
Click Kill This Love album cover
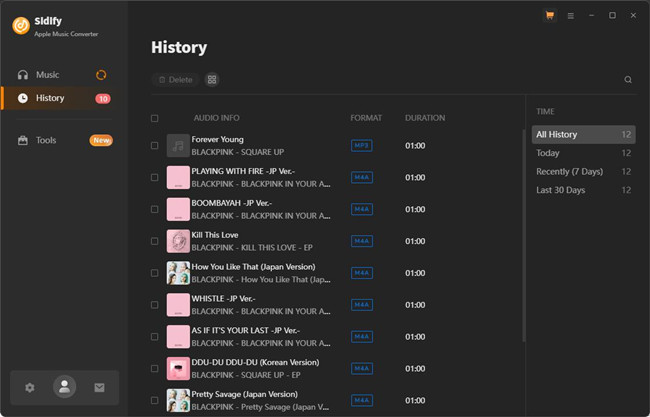pos(178,241)
